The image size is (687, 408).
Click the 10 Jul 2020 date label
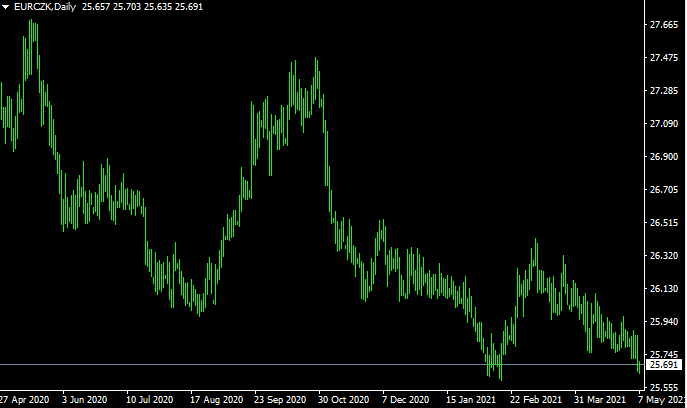tap(149, 400)
